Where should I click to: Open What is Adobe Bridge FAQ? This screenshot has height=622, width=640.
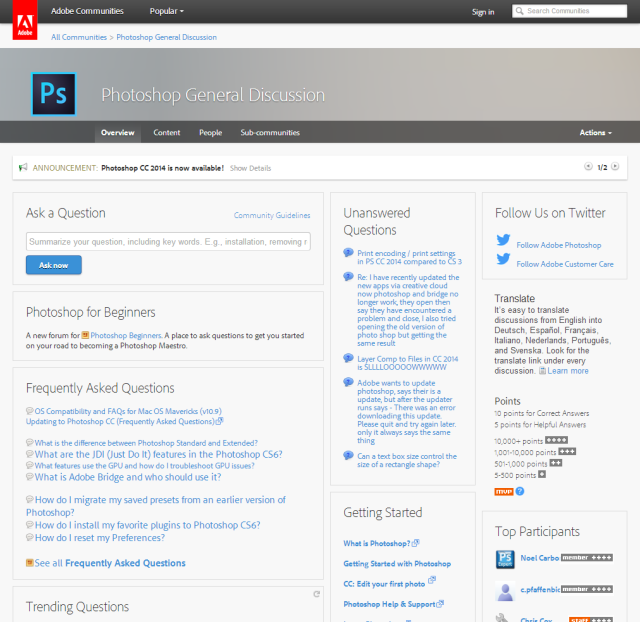click(x=128, y=477)
